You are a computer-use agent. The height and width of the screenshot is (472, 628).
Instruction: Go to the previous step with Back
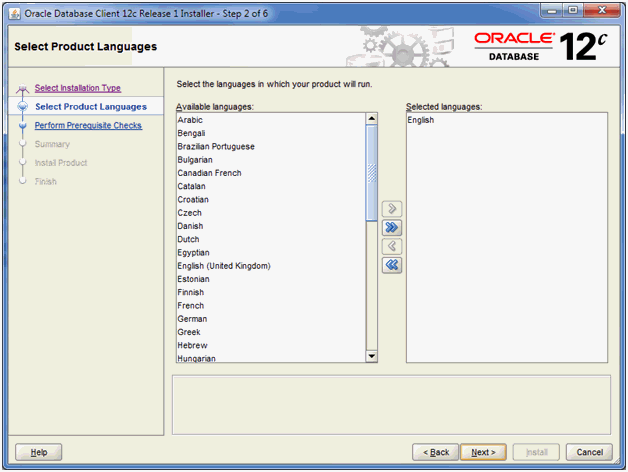tap(435, 452)
